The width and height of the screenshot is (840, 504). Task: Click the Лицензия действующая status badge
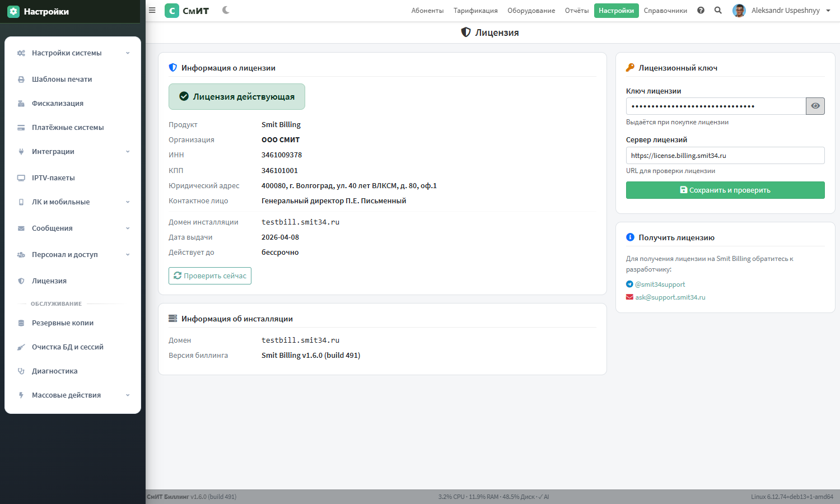pos(237,97)
